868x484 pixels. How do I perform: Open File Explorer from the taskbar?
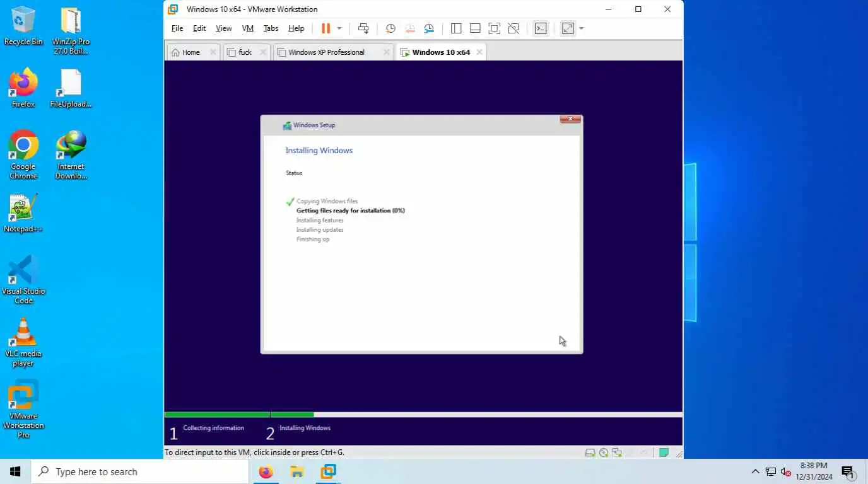click(297, 471)
